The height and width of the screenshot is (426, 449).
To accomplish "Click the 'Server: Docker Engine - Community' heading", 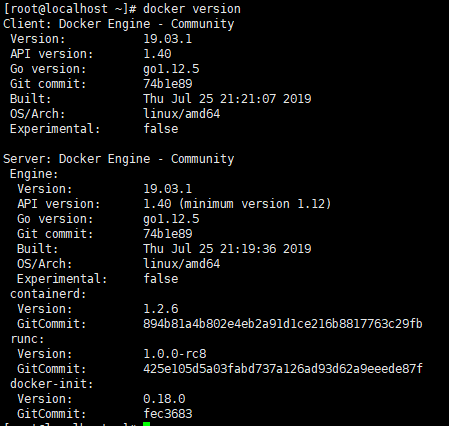I will coord(119,159).
